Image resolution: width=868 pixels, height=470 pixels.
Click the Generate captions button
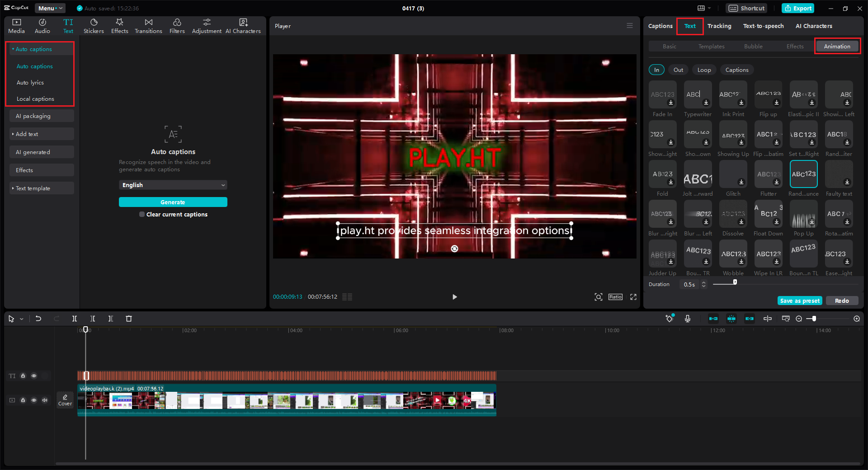coord(173,202)
